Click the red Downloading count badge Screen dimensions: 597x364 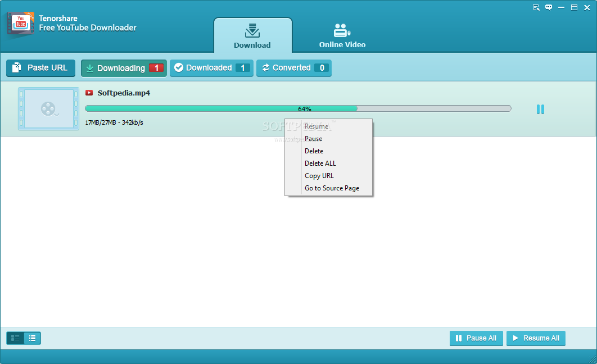pyautogui.click(x=156, y=68)
